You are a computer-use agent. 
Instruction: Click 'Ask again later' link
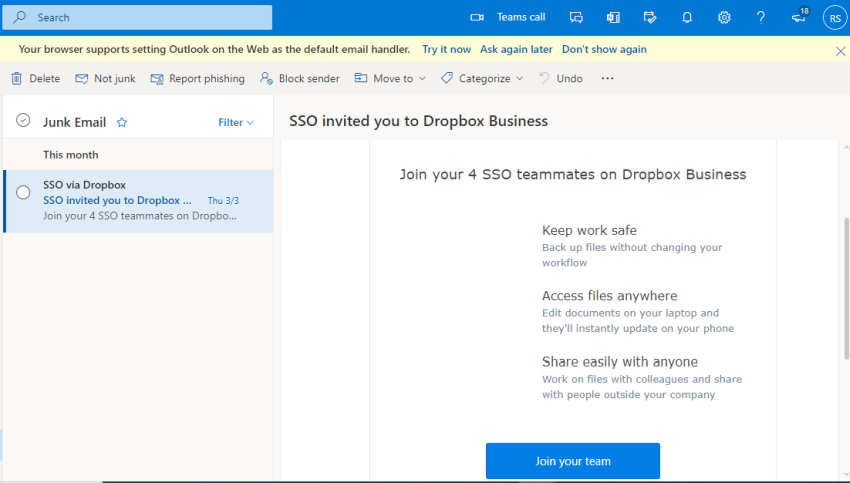[516, 49]
